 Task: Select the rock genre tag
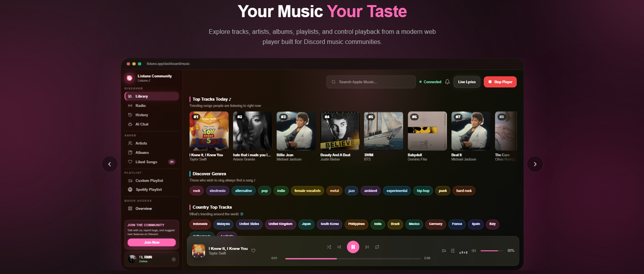point(197,191)
